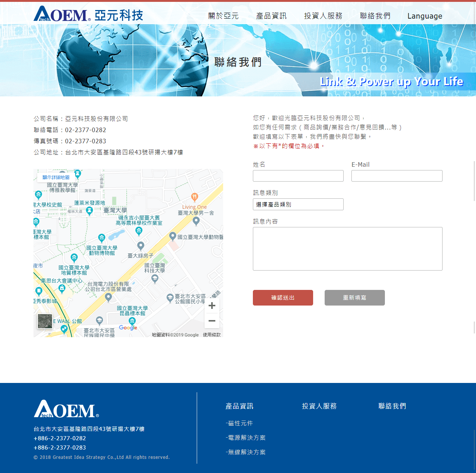This screenshot has height=473, width=476.
Task: Open footer 產品資訊 heading link
Action: tap(239, 406)
